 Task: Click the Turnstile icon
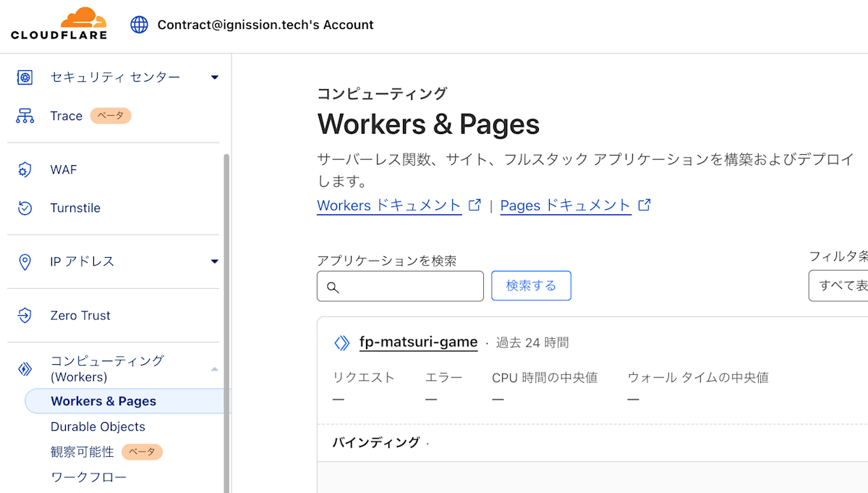click(x=25, y=208)
